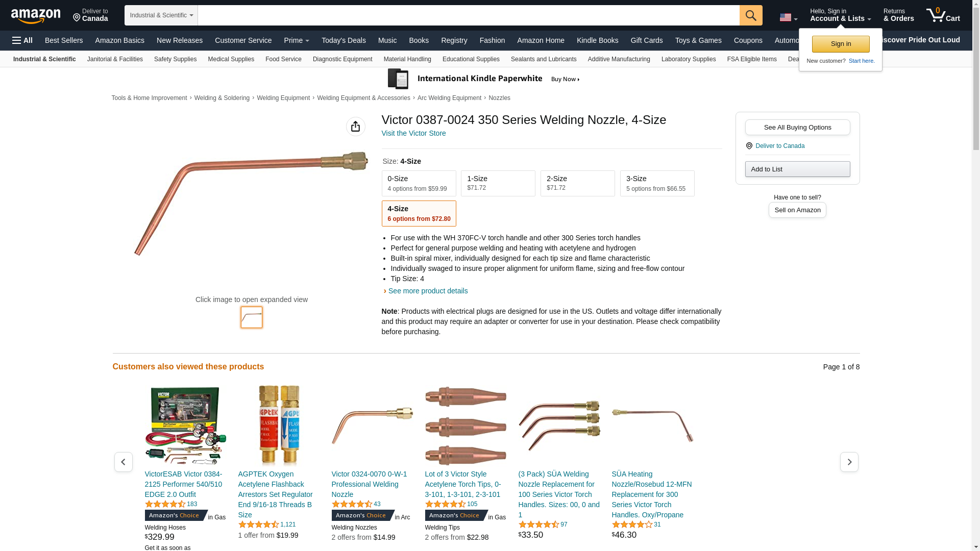The height and width of the screenshot is (551, 980).
Task: Select the 3-Size option
Action: pyautogui.click(x=657, y=183)
